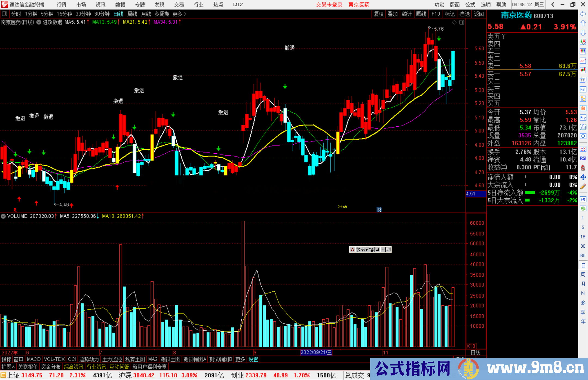Open the F10 company info sidebar icon
Screen dimensions: 588x380
tap(583, 89)
